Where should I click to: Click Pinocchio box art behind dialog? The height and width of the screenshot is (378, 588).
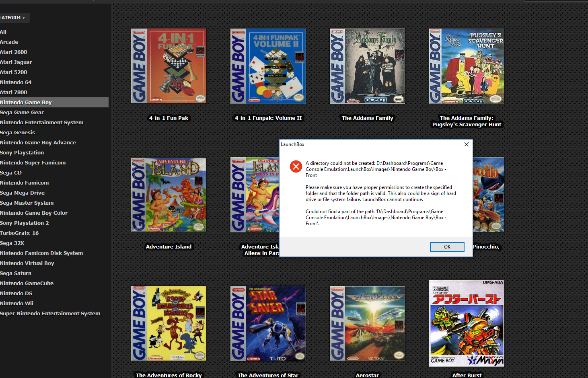[x=489, y=195]
